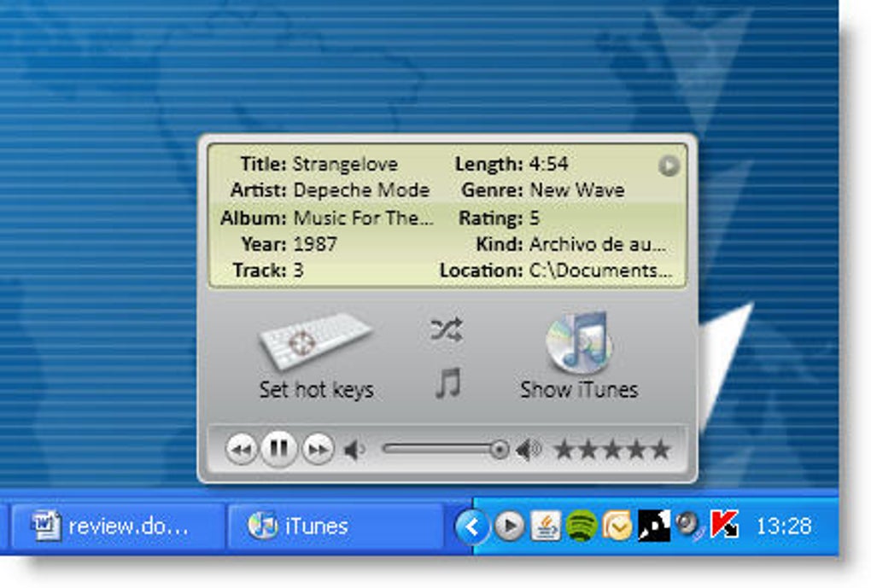Click the Java coffee cup tray icon
Screen dimensions: 871x588
[x=546, y=525]
